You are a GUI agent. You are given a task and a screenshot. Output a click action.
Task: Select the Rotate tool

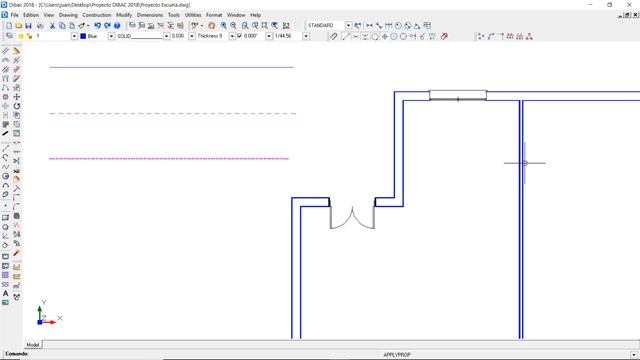(16, 106)
